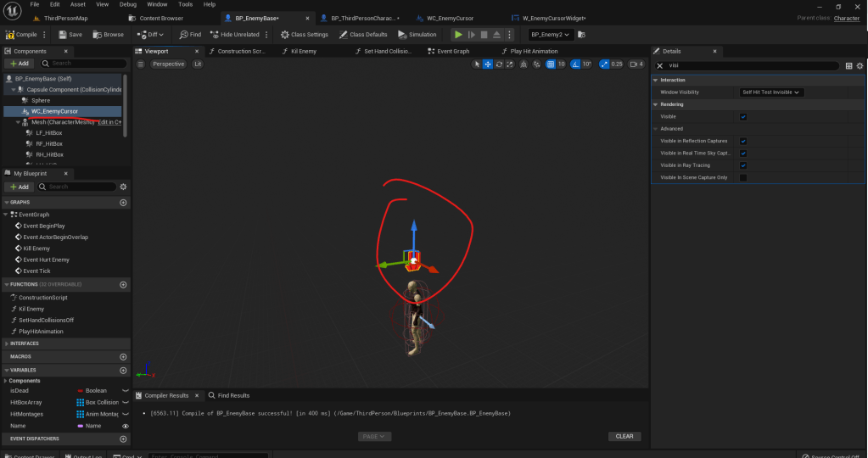The image size is (868, 458).
Task: Toggle grid snapping icon in viewport
Action: 549,64
